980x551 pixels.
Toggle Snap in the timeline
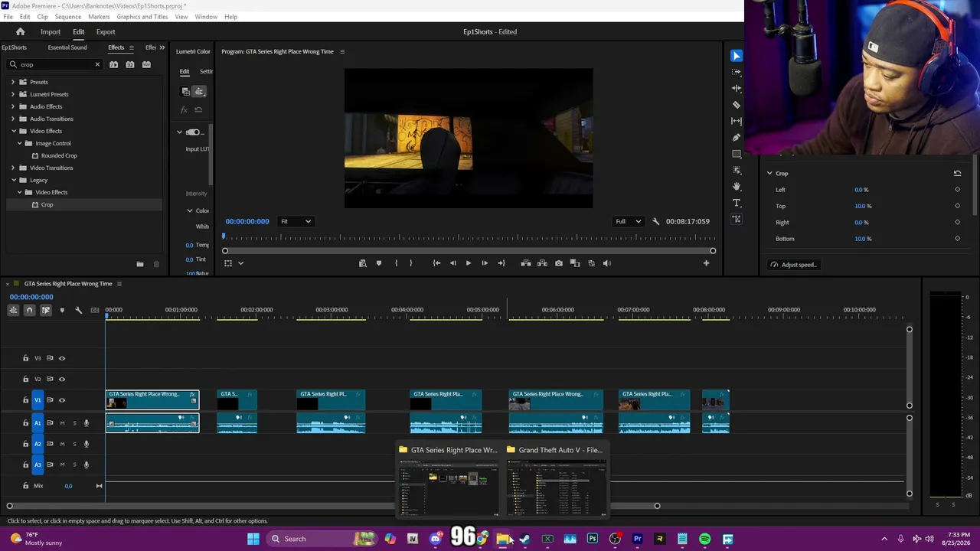point(29,310)
